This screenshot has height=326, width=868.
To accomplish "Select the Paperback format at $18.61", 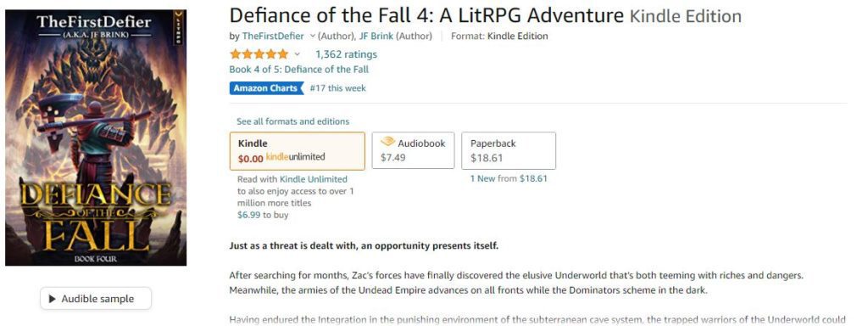I will (x=509, y=150).
